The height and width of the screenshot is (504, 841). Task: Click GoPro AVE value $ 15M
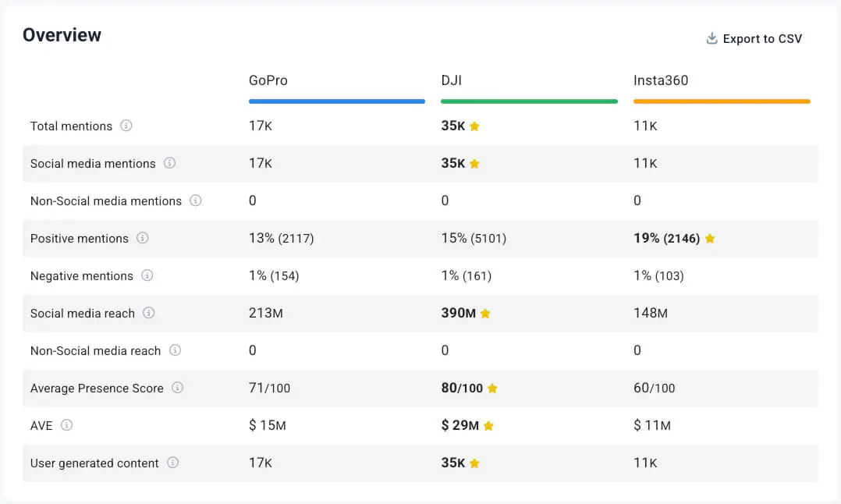pos(267,426)
